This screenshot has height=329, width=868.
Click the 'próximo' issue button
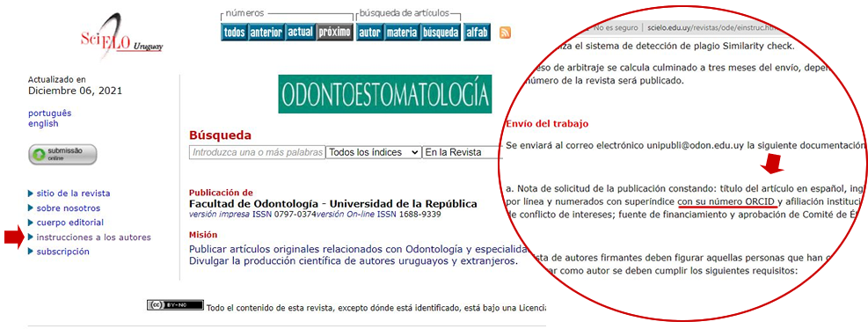(334, 33)
